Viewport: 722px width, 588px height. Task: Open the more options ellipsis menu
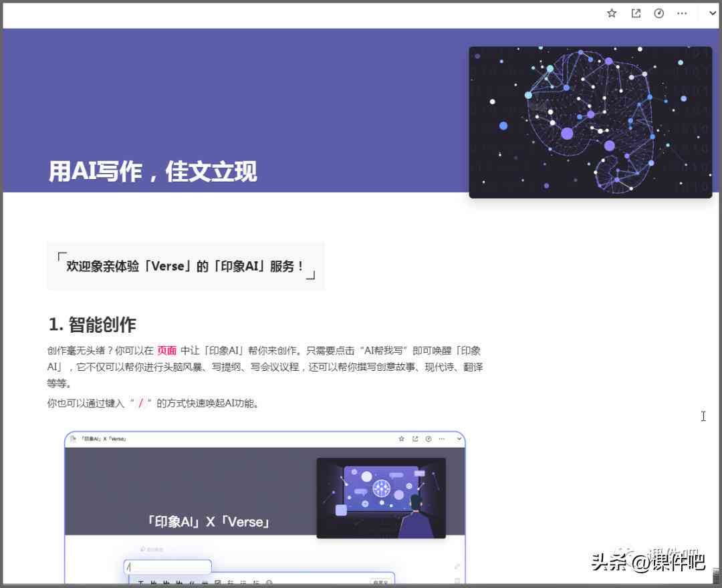(682, 13)
